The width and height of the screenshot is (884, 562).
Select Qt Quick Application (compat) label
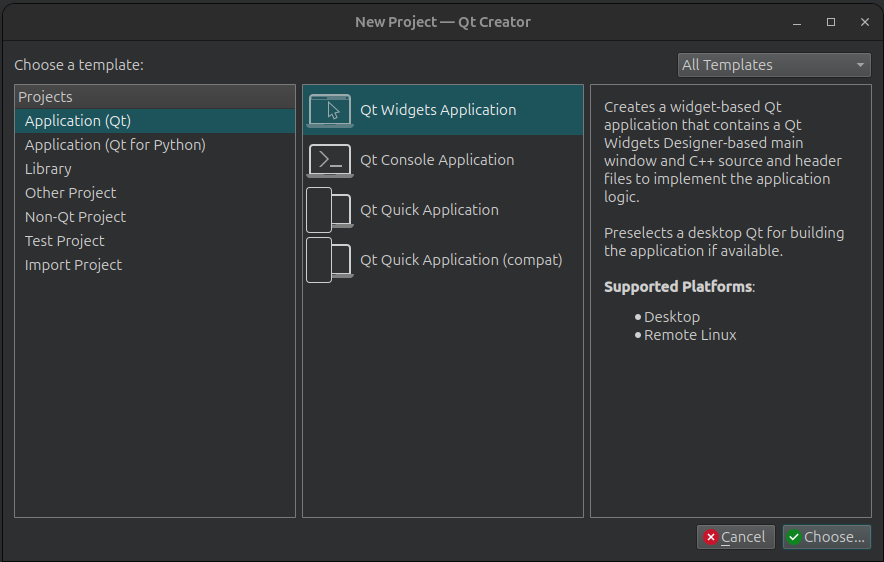(x=461, y=260)
